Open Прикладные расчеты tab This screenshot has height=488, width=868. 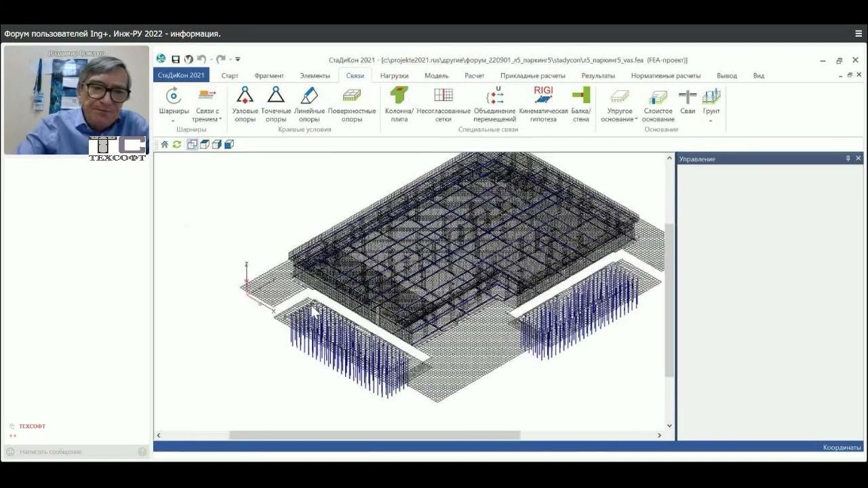533,76
